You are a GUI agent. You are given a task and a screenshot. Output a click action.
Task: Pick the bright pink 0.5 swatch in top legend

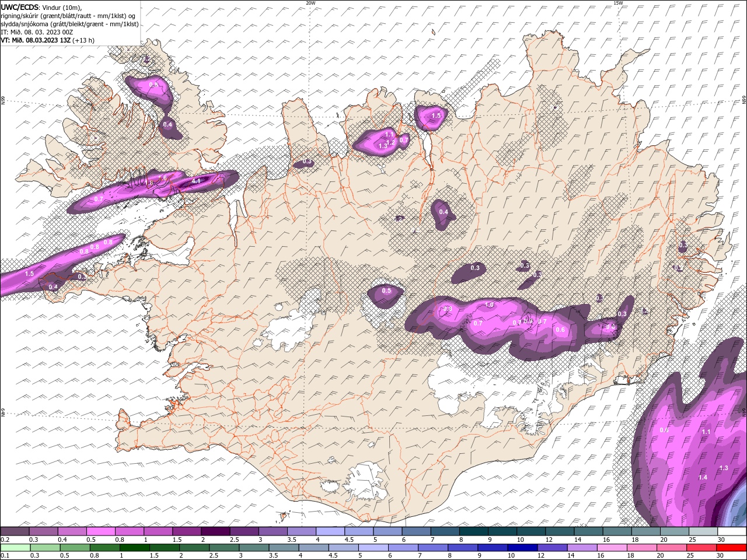tap(101, 531)
